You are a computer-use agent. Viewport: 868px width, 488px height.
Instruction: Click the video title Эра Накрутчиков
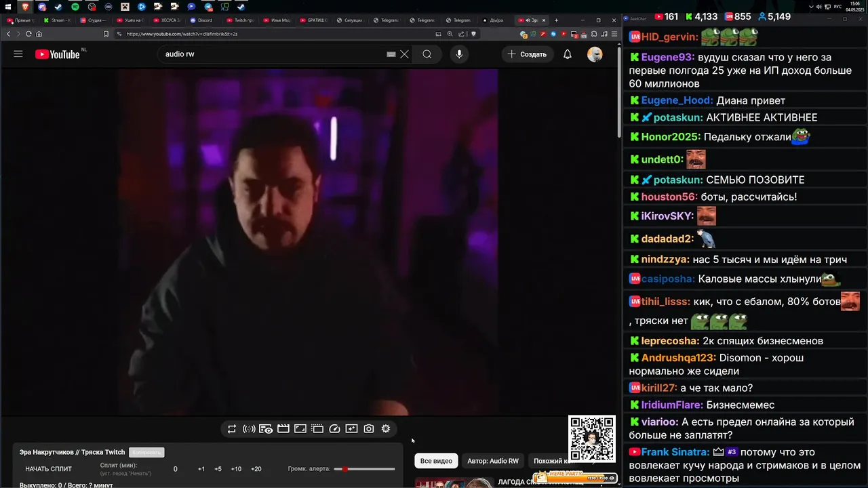tap(72, 452)
